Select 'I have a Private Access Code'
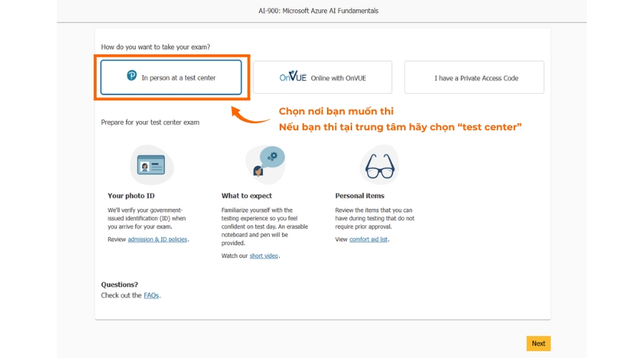This screenshot has height=358, width=644. 474,77
